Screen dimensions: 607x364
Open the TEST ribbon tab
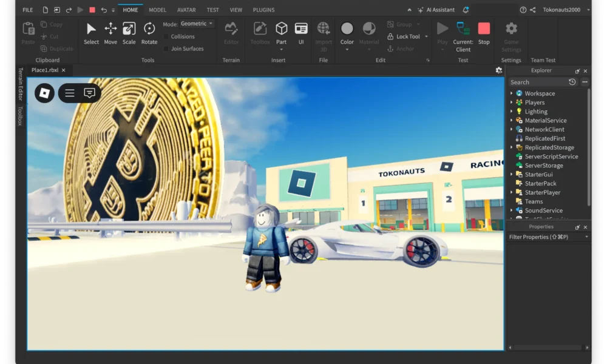212,10
